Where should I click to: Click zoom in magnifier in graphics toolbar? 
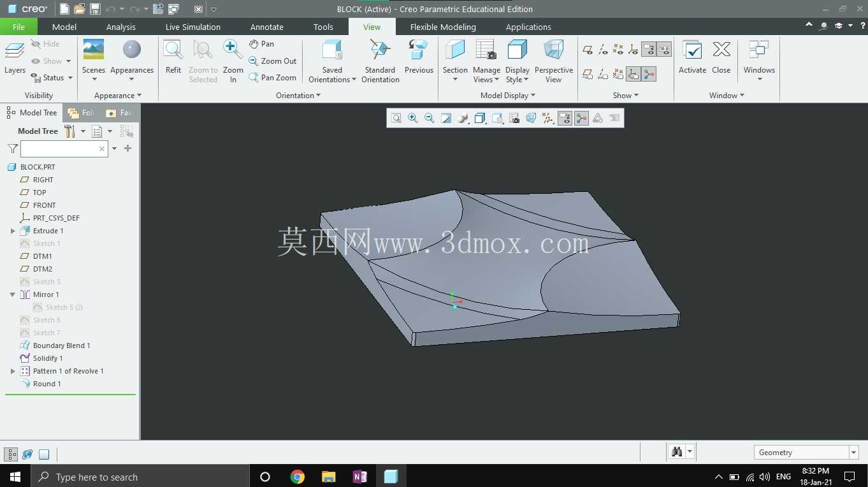click(413, 118)
